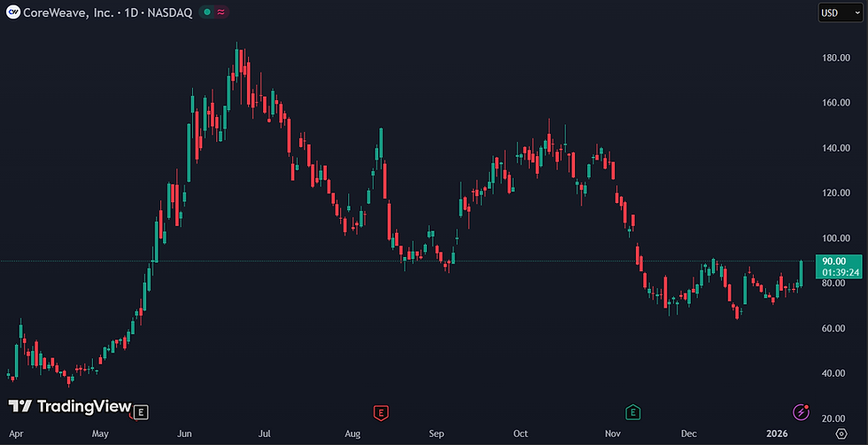
Task: Click the Apr label on time axis
Action: tap(16, 433)
